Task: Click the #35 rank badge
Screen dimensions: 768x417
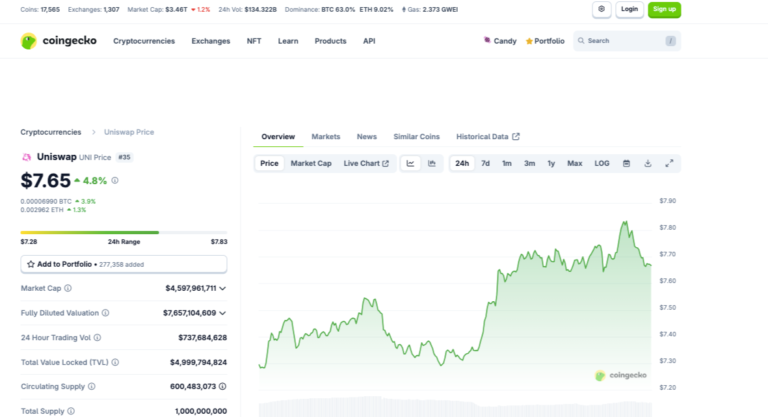Action: pyautogui.click(x=124, y=157)
